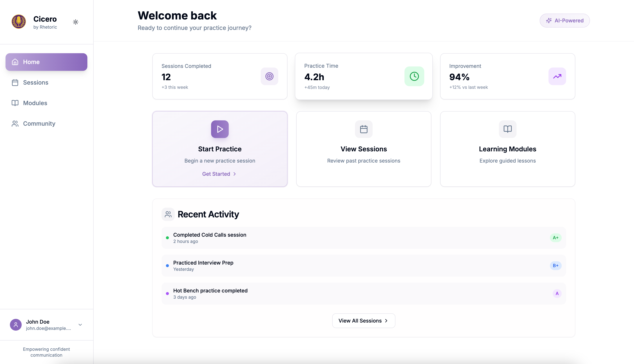
Task: Select the B+ badge on Interview Prep activity
Action: click(556, 265)
